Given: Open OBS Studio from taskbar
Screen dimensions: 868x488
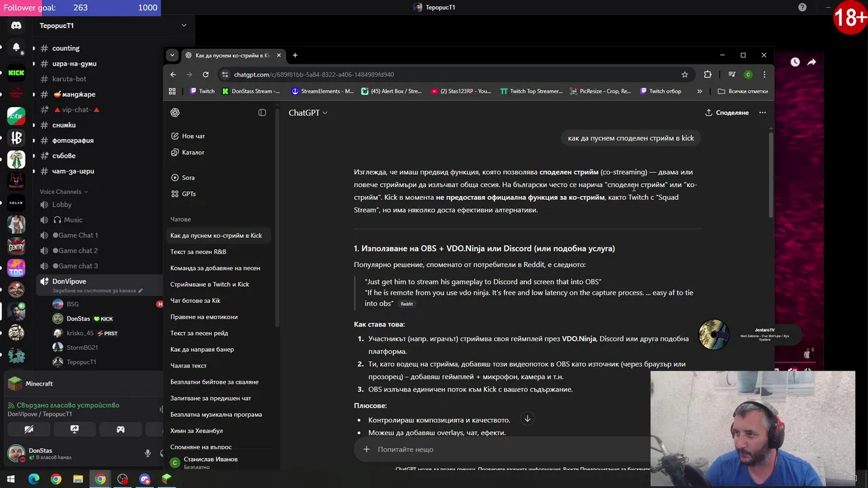Looking at the screenshot, I should [122, 479].
